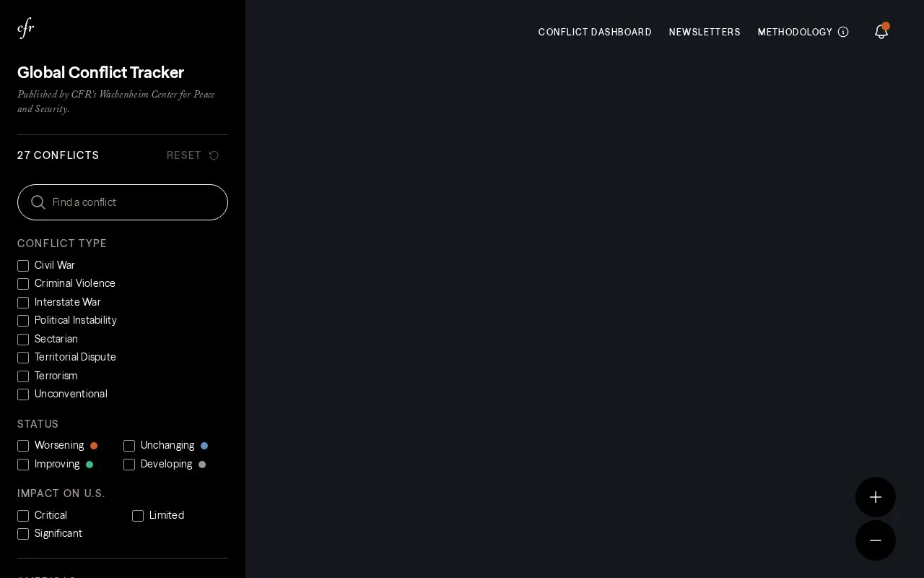Check the Improving status box
This screenshot has width=924, height=578.
click(23, 465)
